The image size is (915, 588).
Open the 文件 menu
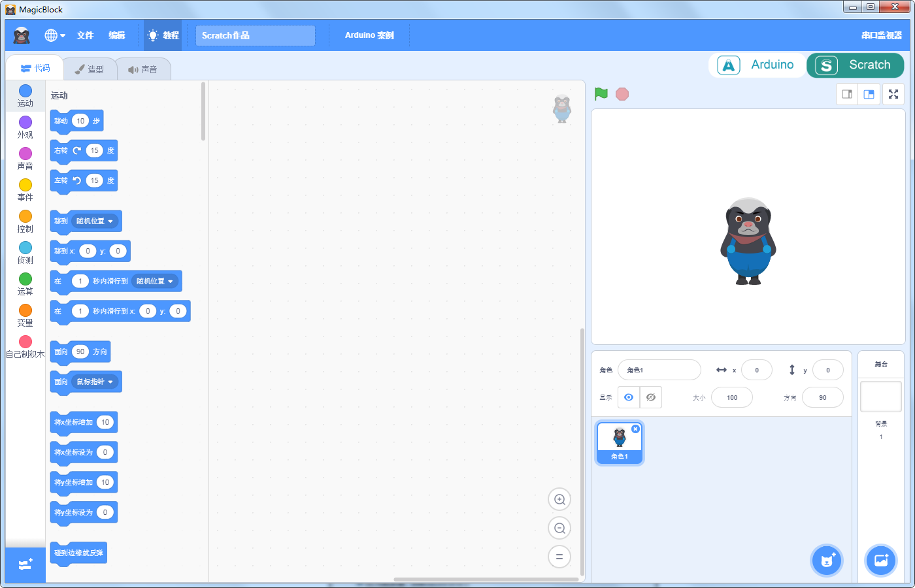coord(85,35)
